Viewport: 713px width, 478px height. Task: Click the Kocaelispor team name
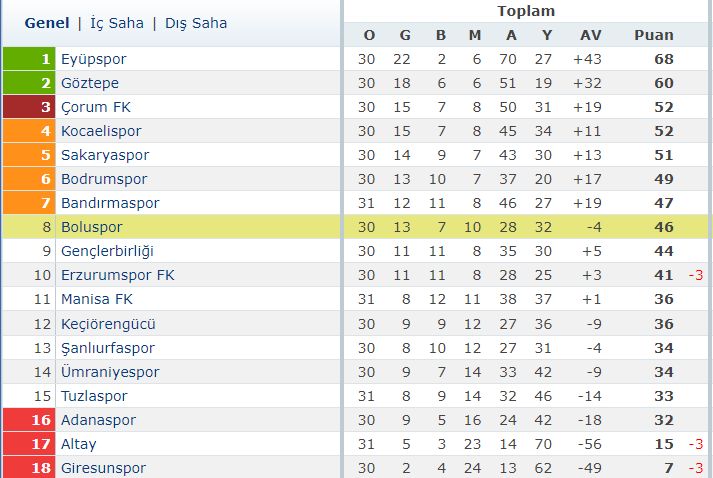click(x=101, y=131)
